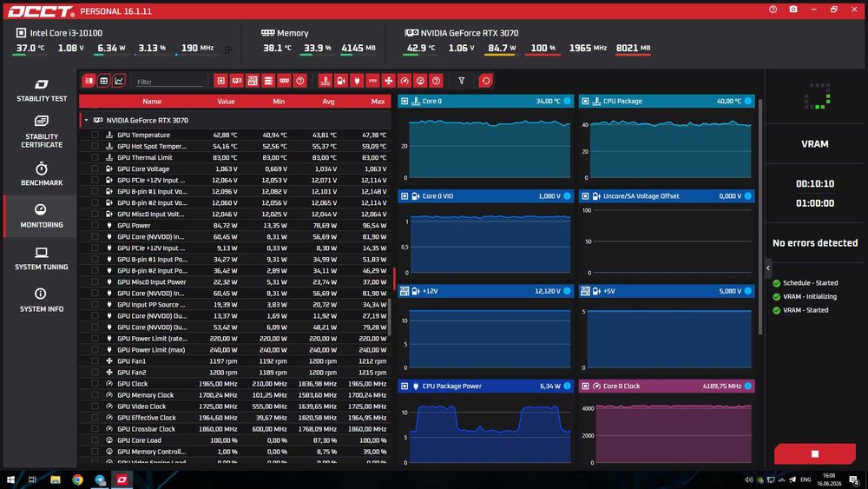Screen dimensions: 868x489
Task: Toggle clock frequency sensor type filter
Action: coord(404,81)
